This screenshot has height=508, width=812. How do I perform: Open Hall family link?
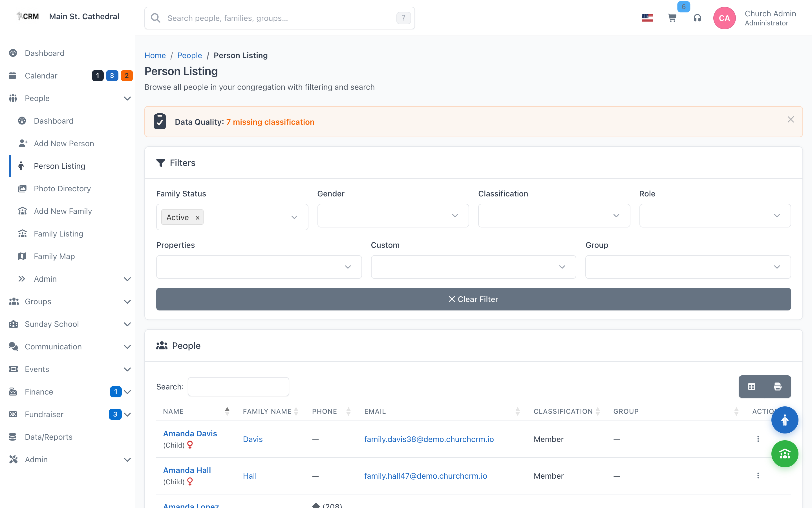pos(250,476)
